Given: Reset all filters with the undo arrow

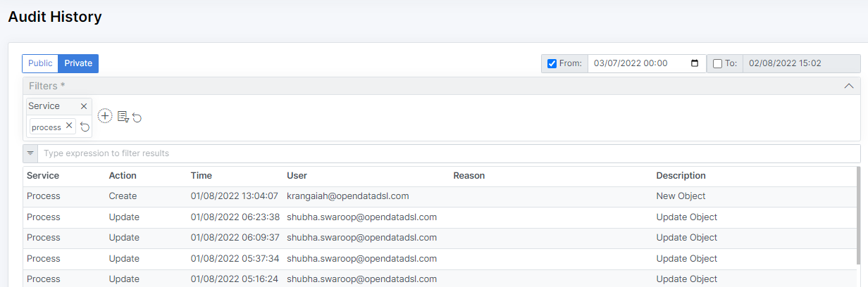Looking at the screenshot, I should coord(137,117).
